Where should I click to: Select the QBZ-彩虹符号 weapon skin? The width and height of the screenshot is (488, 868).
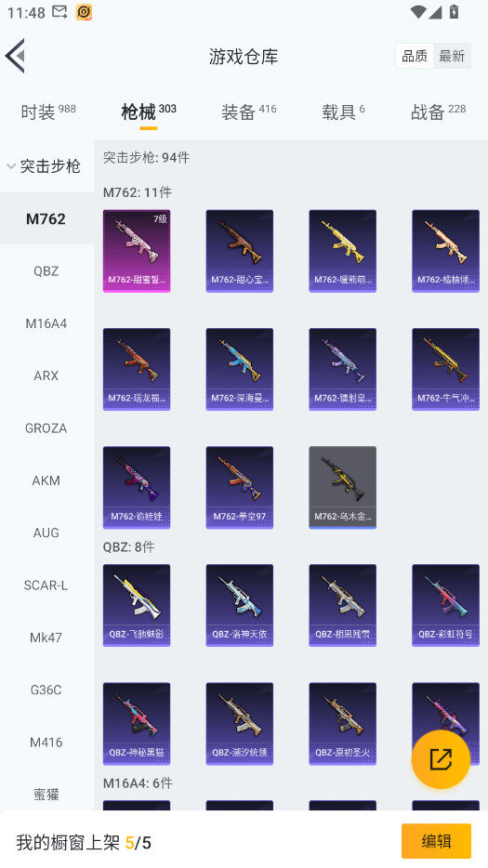click(445, 605)
